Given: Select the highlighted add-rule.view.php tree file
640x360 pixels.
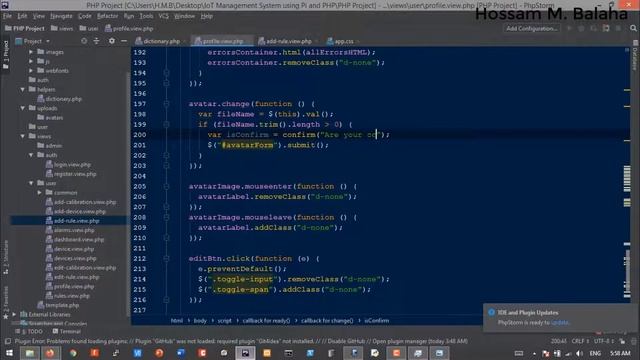Looking at the screenshot, I should click(76, 221).
